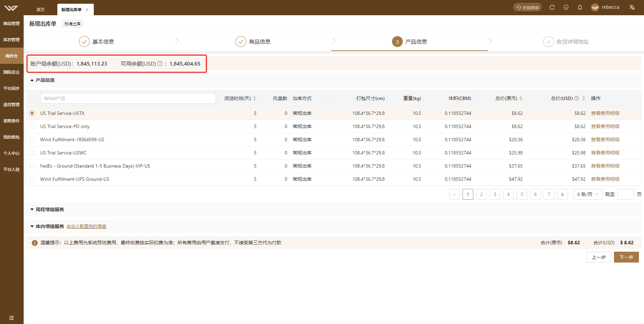Viewport: 644px width, 324px height.
Task: View 查看费用明细 for US Trial Service-USTX
Action: (x=605, y=113)
